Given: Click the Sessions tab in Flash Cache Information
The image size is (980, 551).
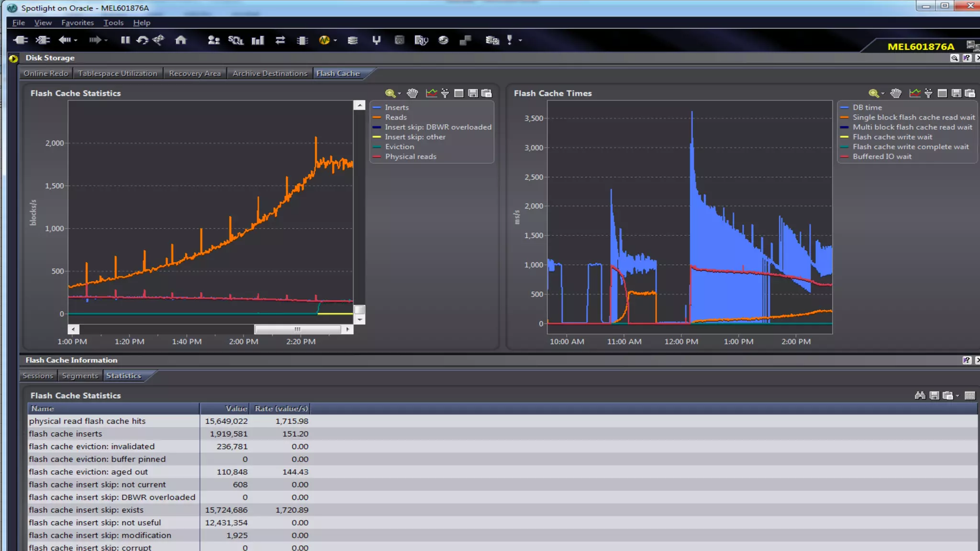Looking at the screenshot, I should (x=38, y=376).
